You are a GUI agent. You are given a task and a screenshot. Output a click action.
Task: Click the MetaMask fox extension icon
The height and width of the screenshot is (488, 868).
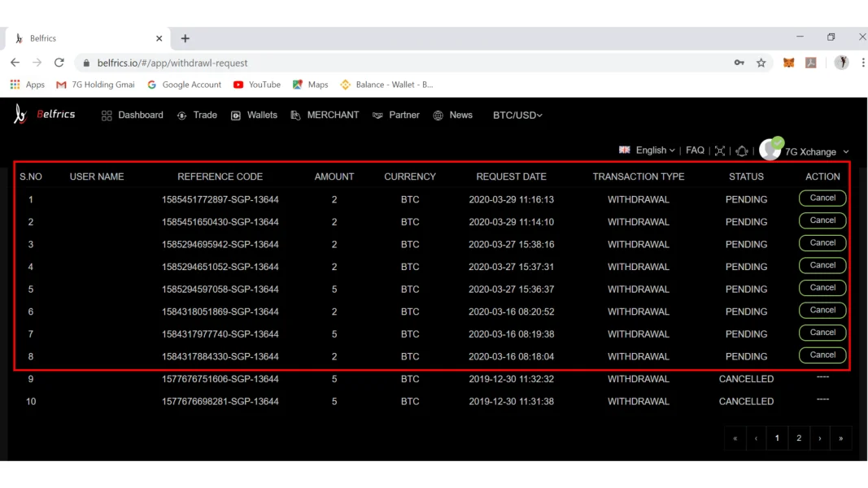[x=788, y=63]
